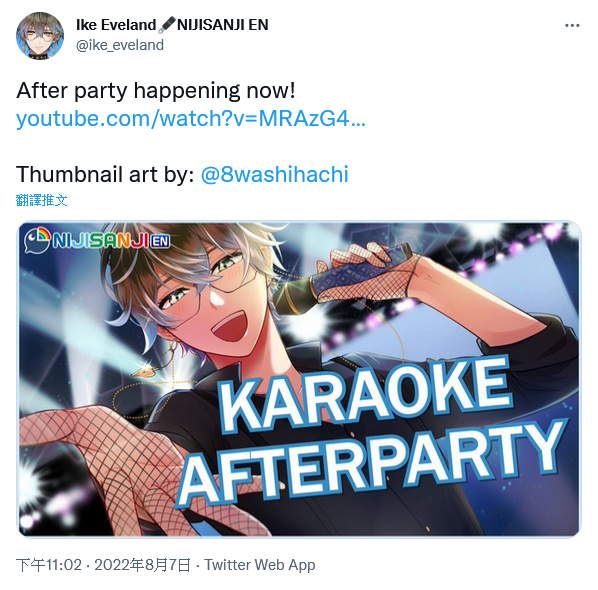The height and width of the screenshot is (590, 598).
Task: Open the youtube.com/watch link
Action: (191, 119)
